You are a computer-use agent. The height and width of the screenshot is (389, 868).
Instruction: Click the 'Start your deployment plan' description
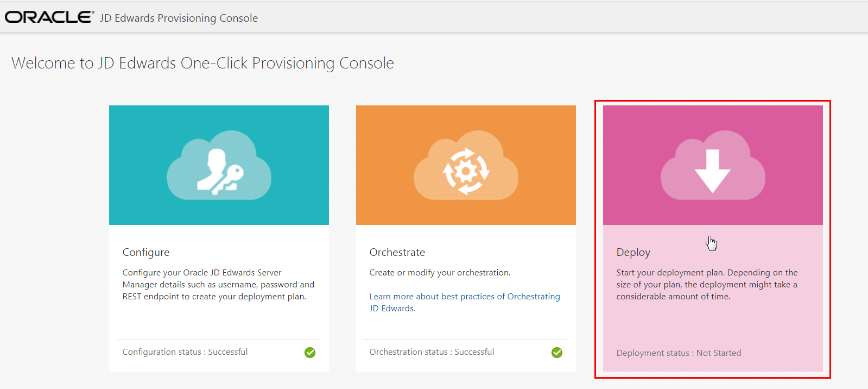coord(707,285)
